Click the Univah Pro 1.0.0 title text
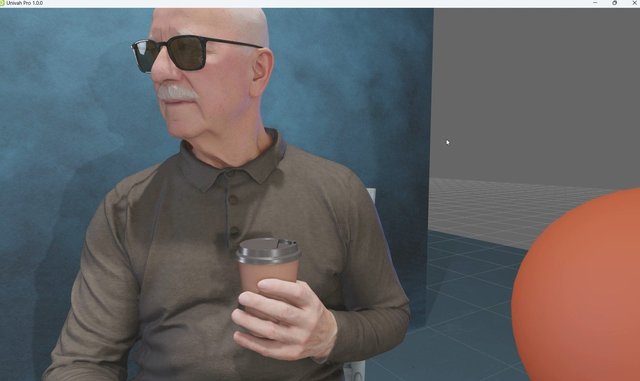The width and height of the screenshot is (640, 381). 24,3
